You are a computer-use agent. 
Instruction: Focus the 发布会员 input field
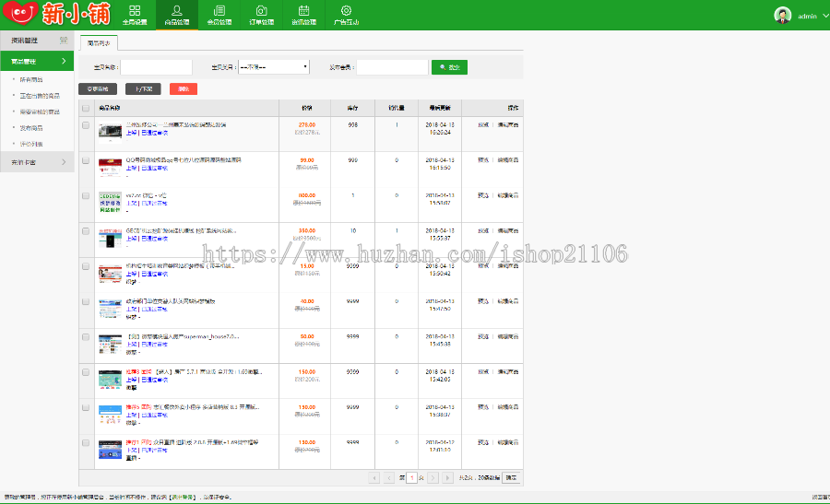pos(392,67)
